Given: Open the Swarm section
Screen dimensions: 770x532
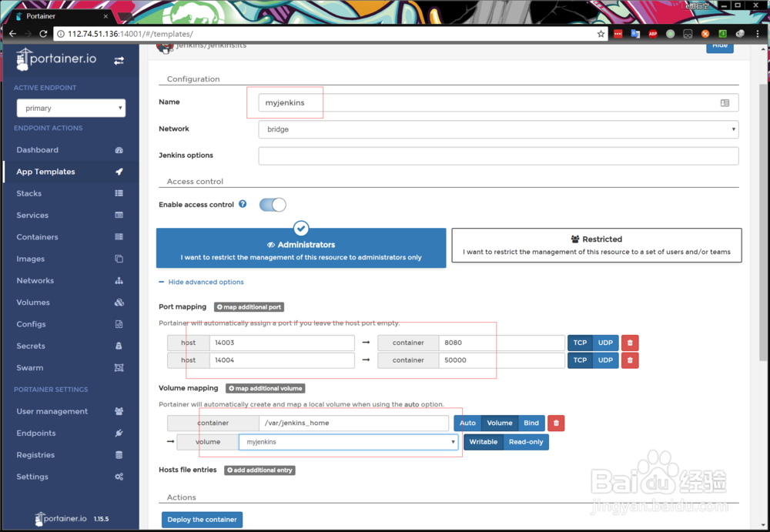Looking at the screenshot, I should click(31, 367).
